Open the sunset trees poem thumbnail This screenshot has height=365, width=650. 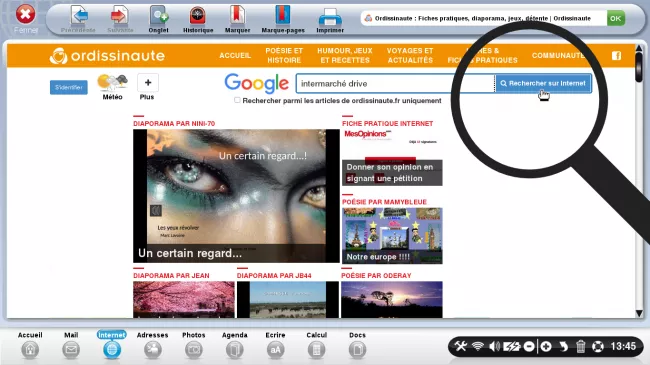coord(392,299)
